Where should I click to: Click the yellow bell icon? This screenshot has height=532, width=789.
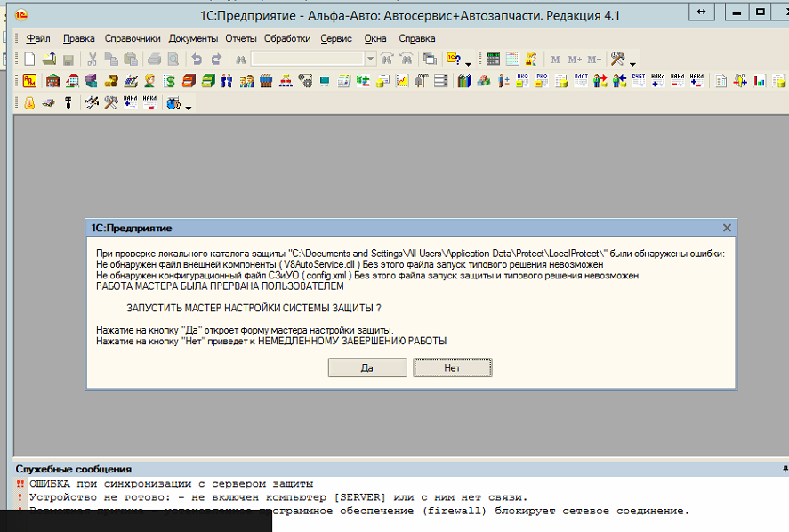pyautogui.click(x=29, y=103)
